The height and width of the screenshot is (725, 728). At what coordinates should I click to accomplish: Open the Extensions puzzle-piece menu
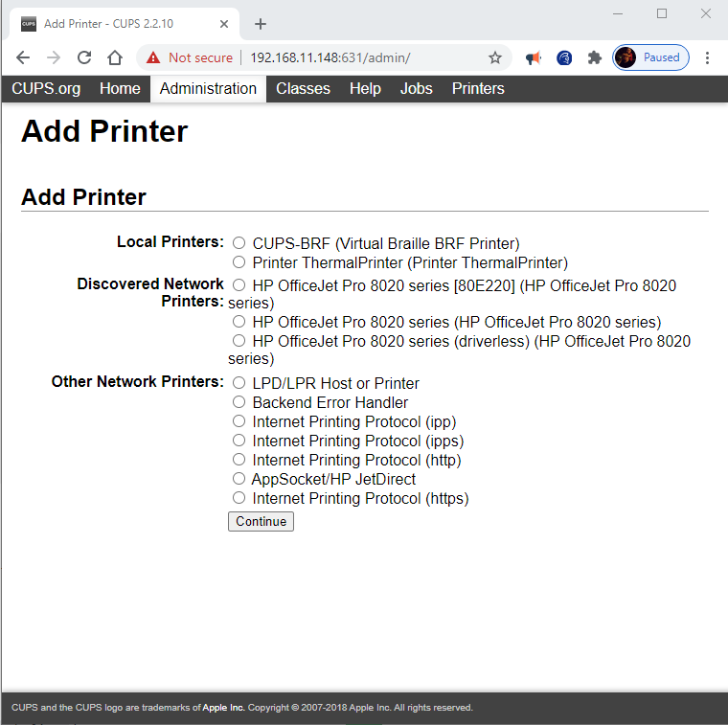coord(594,58)
